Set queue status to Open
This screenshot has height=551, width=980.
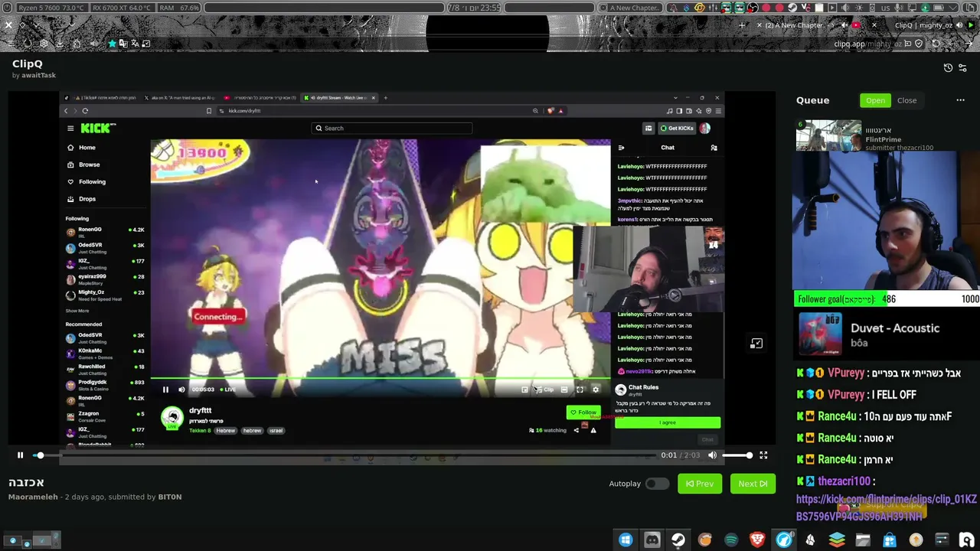click(x=875, y=100)
